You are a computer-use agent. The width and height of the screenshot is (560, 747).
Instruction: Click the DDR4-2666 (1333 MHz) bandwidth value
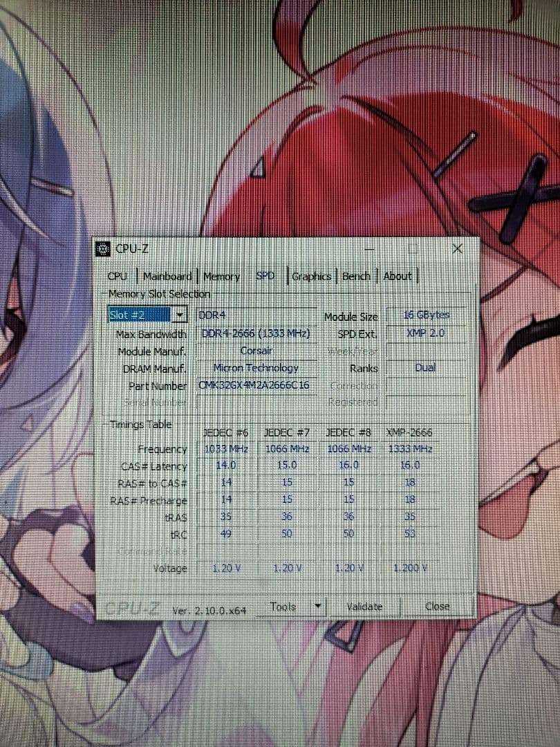[256, 333]
